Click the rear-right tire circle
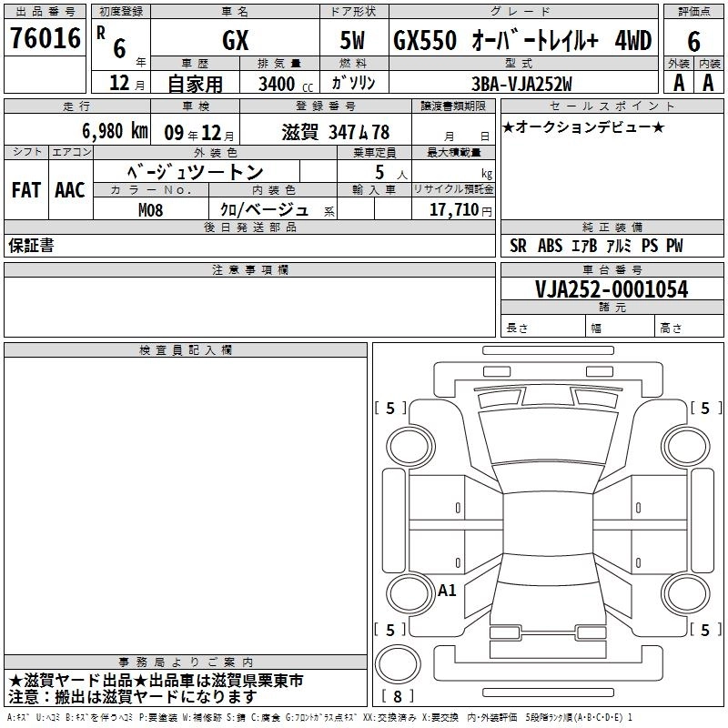This screenshot has width=728, height=728. (685, 593)
